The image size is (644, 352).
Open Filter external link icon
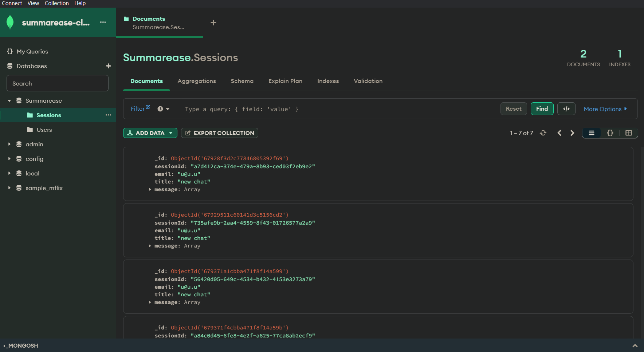[x=148, y=107]
